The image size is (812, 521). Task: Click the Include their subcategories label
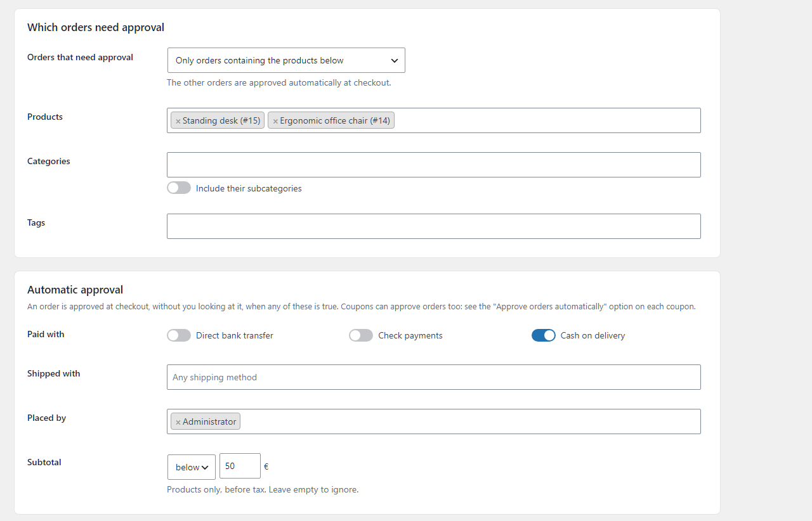[249, 188]
